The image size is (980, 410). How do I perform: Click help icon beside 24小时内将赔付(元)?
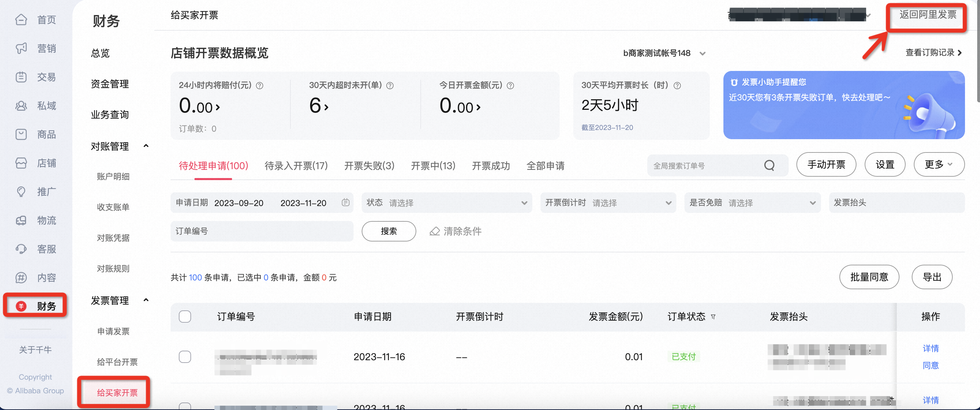coord(259,86)
